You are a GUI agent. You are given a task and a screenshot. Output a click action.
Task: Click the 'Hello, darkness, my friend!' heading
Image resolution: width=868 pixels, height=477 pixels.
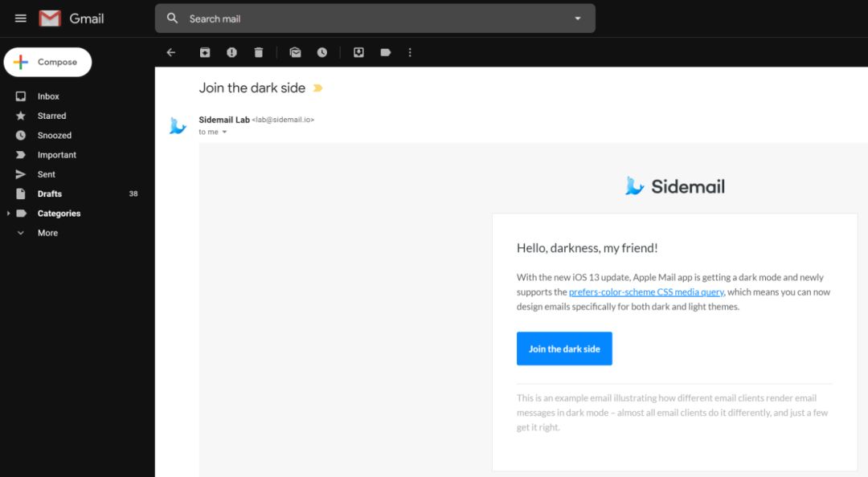pyautogui.click(x=587, y=248)
